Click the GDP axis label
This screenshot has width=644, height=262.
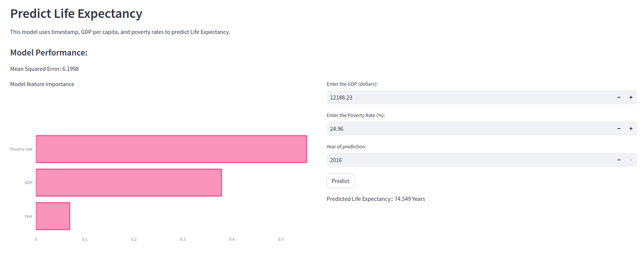[28, 183]
